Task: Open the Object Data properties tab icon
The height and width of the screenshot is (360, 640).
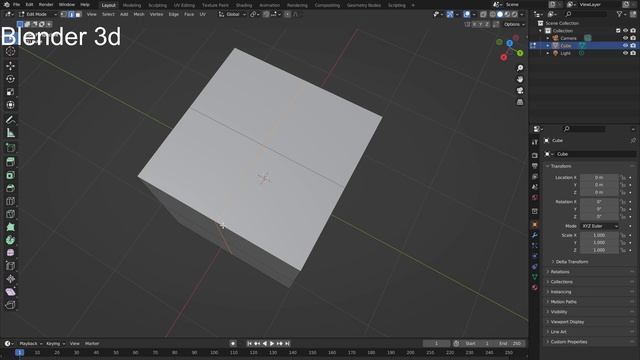Action: [x=535, y=277]
